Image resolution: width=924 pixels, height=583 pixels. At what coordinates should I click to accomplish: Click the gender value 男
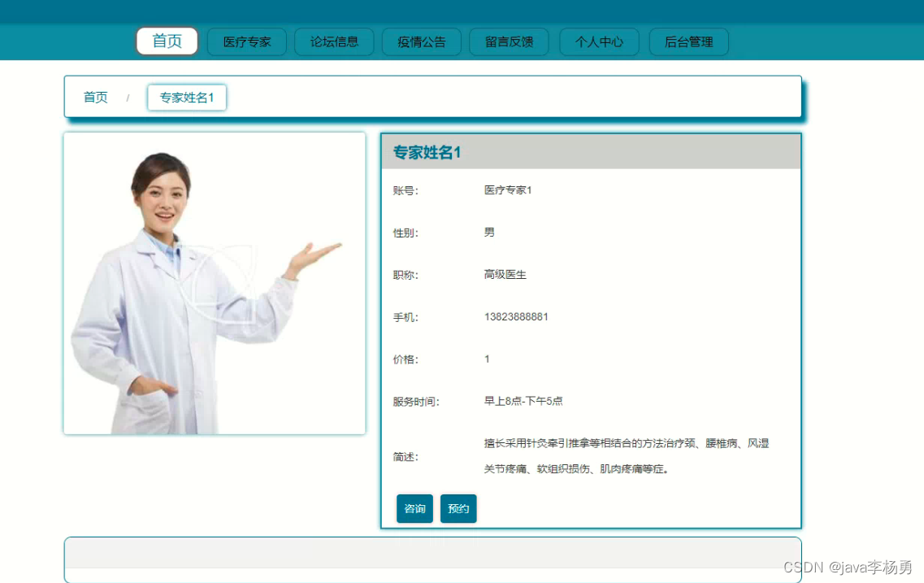489,233
